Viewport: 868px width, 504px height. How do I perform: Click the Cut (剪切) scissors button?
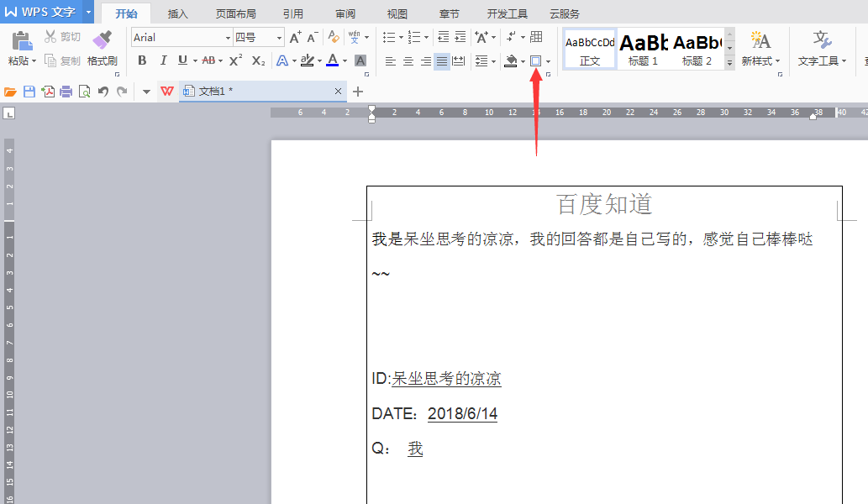[x=62, y=36]
